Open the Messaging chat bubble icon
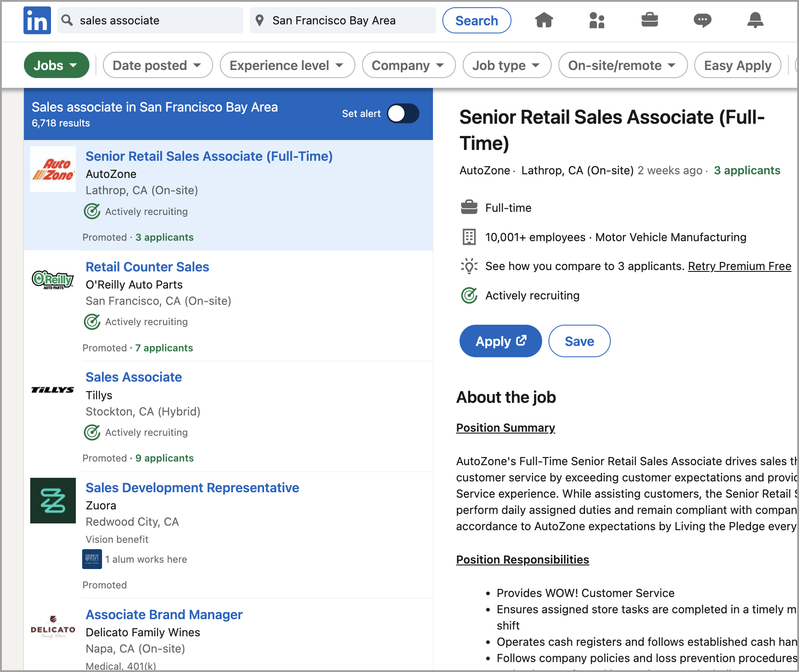 [x=702, y=20]
